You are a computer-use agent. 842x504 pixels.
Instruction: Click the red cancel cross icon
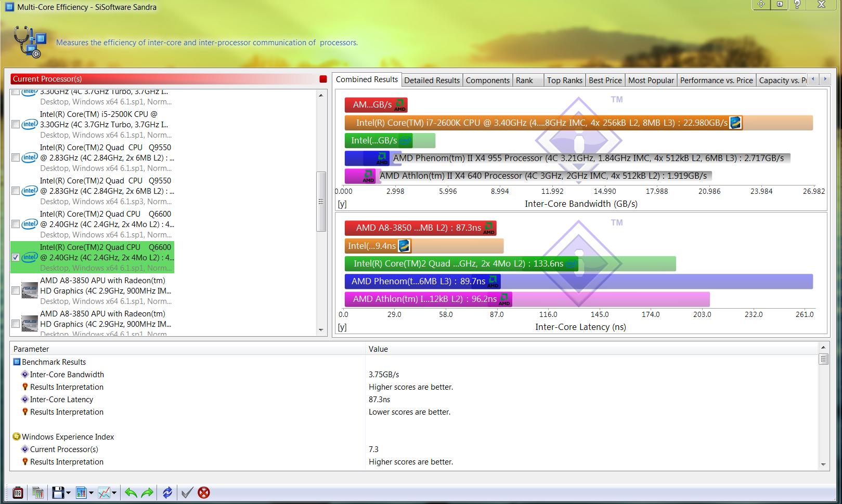(204, 493)
